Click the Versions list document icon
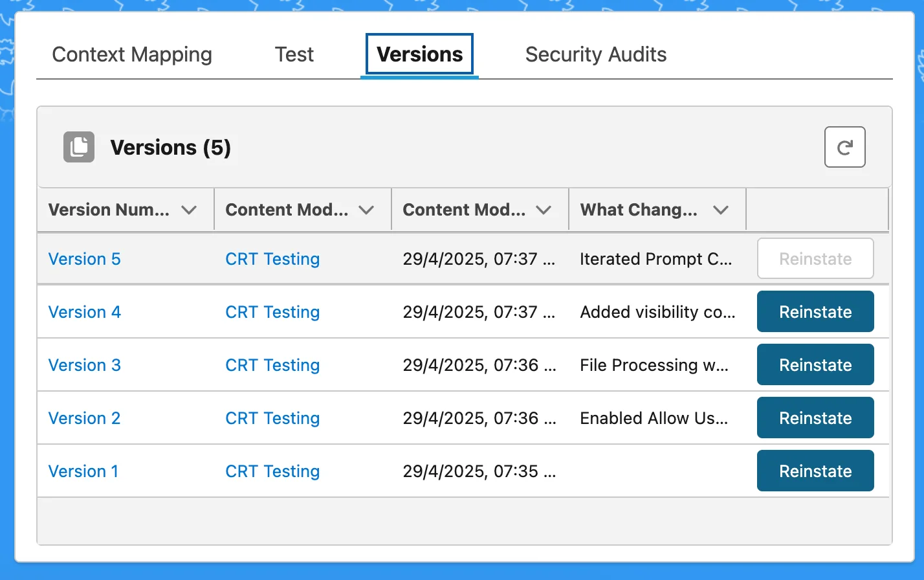The width and height of the screenshot is (924, 580). pos(79,147)
